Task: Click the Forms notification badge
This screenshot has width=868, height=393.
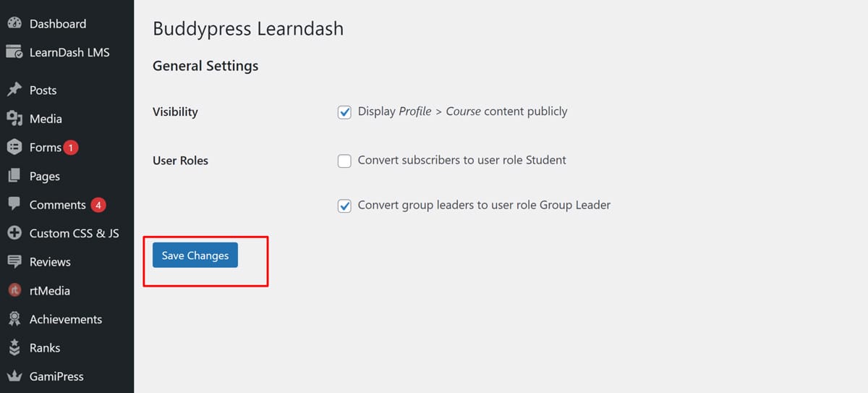Action: pyautogui.click(x=71, y=148)
